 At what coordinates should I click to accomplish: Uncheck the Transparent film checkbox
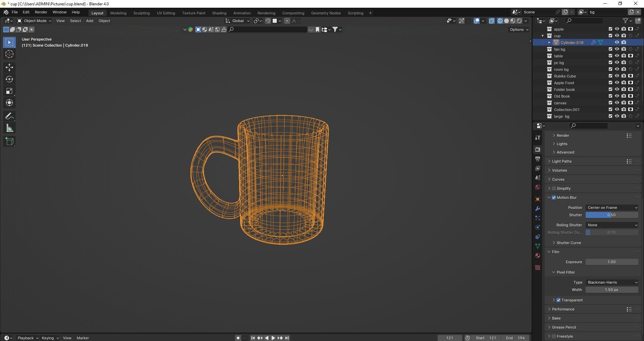[558, 300]
